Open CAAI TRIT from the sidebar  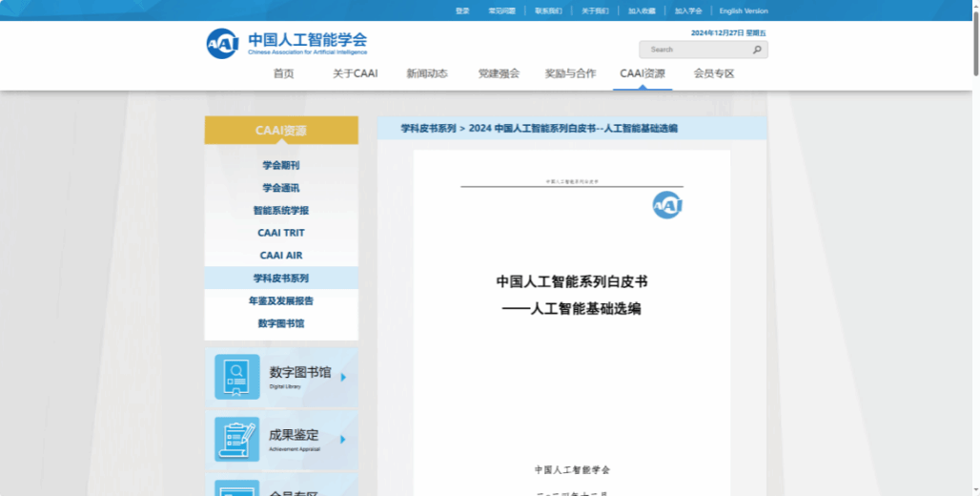pos(281,233)
